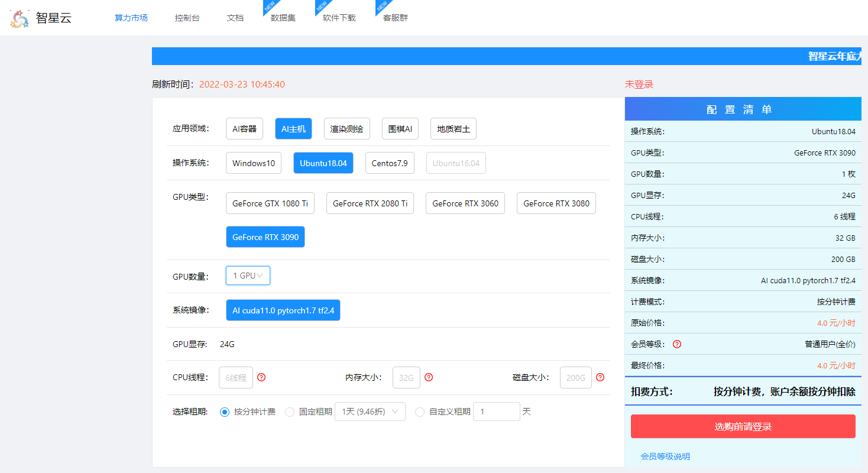Click help icon next to CPU线程
Image resolution: width=868 pixels, height=473 pixels.
(261, 377)
